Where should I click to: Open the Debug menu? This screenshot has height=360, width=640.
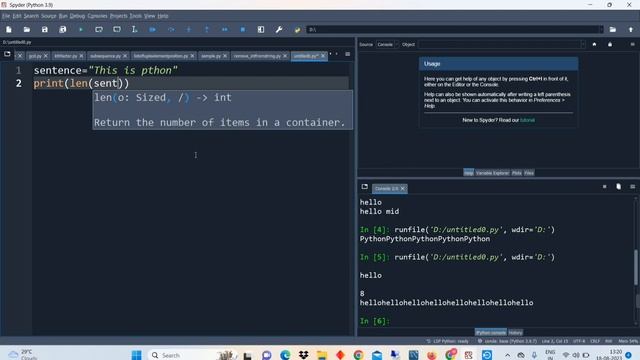pos(77,16)
